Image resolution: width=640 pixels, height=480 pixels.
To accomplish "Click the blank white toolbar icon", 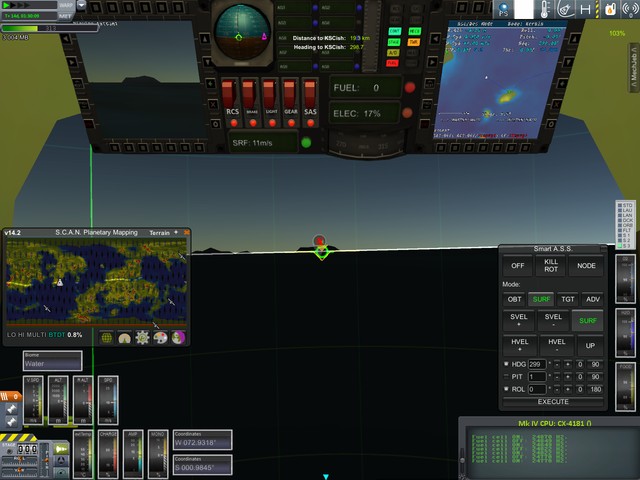I will [x=524, y=9].
